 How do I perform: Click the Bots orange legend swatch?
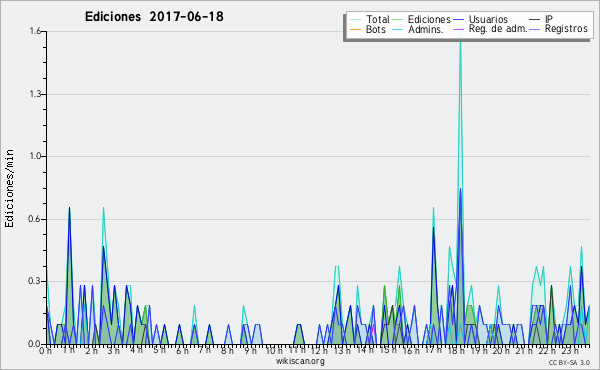[x=355, y=29]
